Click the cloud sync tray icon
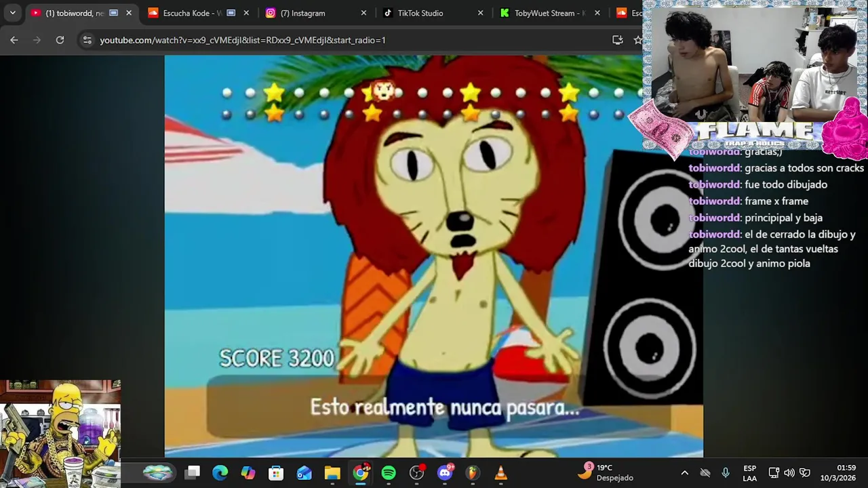This screenshot has height=488, width=868. [x=705, y=472]
